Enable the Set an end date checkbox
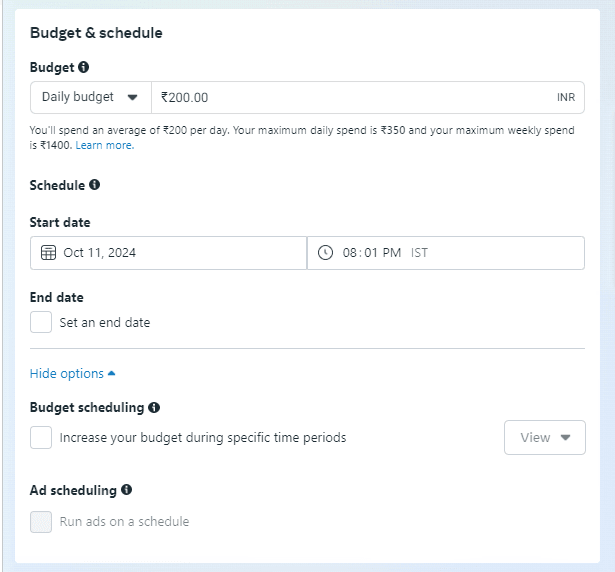This screenshot has height=572, width=615. pos(41,322)
